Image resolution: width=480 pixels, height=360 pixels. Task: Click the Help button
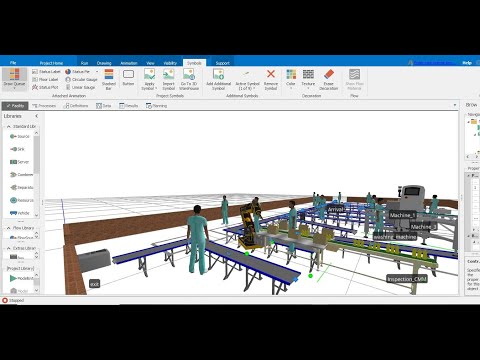pyautogui.click(x=467, y=63)
